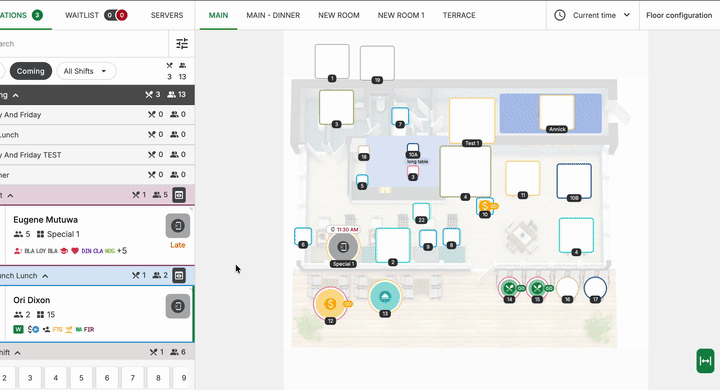Image resolution: width=720 pixels, height=390 pixels.
Task: Select the MAIN - DINNER floor tab
Action: (273, 15)
